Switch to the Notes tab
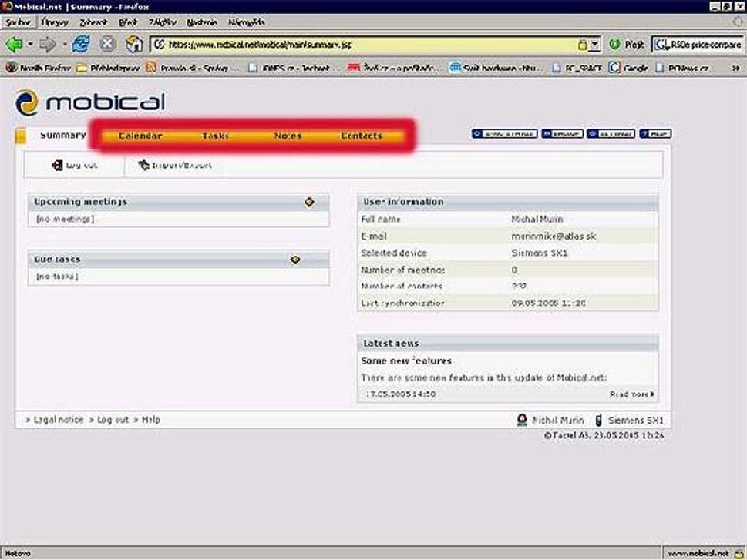The width and height of the screenshot is (747, 560). (288, 136)
